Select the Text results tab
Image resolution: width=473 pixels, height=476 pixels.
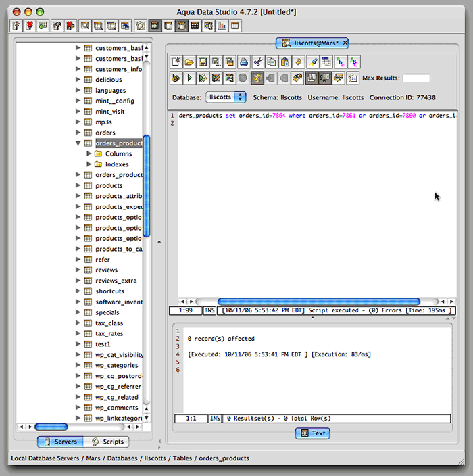click(312, 433)
